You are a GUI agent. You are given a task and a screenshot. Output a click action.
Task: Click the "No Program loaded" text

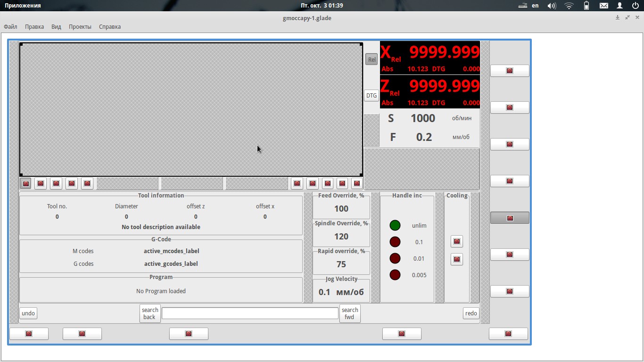tap(161, 291)
